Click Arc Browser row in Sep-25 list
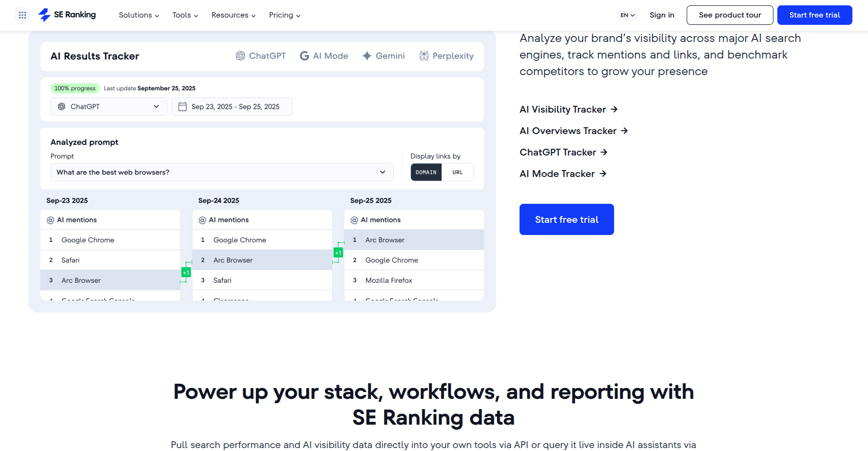The image size is (868, 451). coord(414,240)
